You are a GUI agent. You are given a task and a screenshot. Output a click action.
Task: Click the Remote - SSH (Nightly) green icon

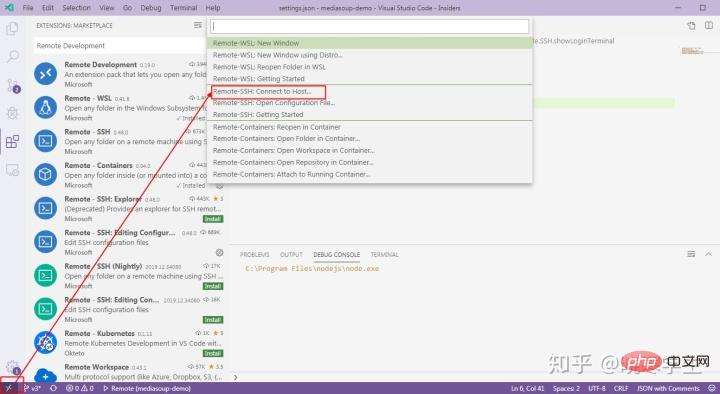pos(45,275)
